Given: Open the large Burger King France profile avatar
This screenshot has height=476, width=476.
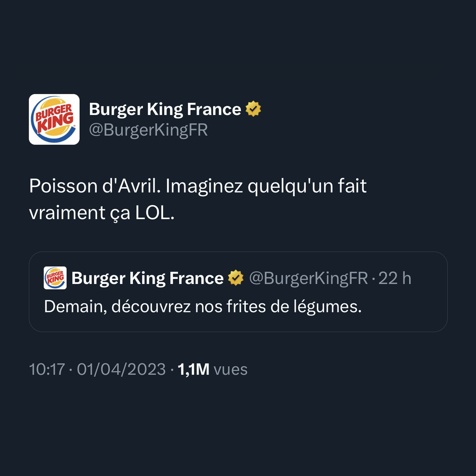Looking at the screenshot, I should pyautogui.click(x=54, y=119).
